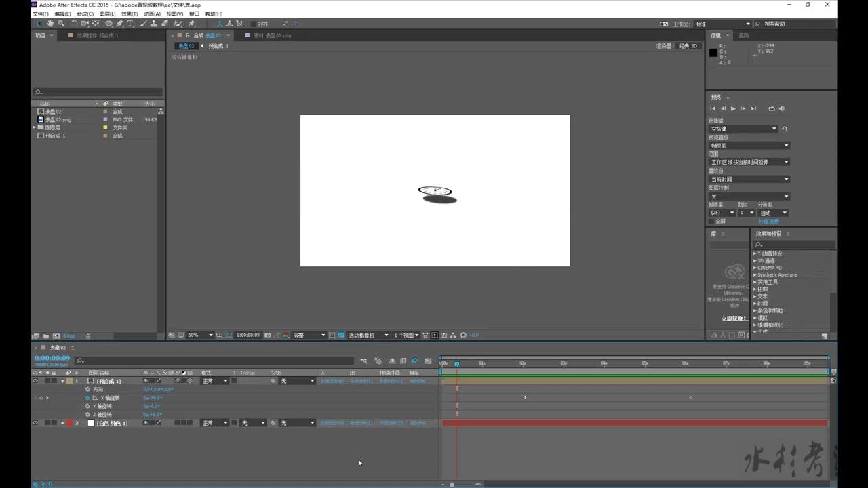Toggle the X 轴旋转 stopwatch
This screenshot has width=868, height=488.
point(87,398)
